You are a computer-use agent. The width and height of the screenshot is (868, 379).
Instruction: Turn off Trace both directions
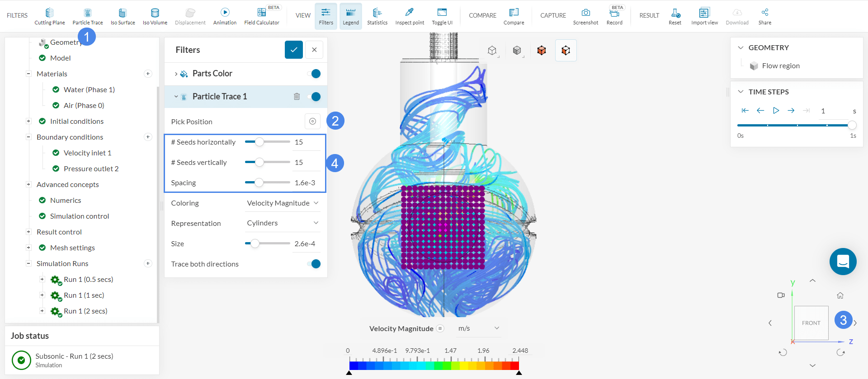click(314, 264)
